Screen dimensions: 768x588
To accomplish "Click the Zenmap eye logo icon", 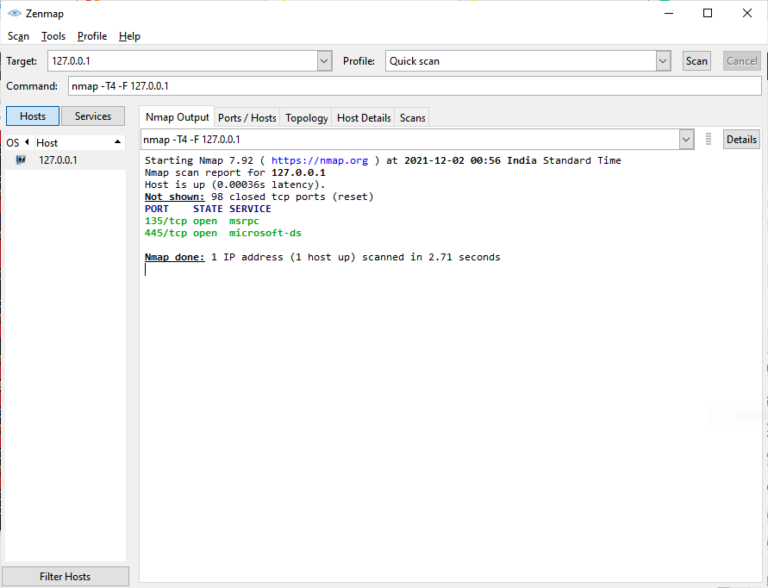I will (x=15, y=13).
